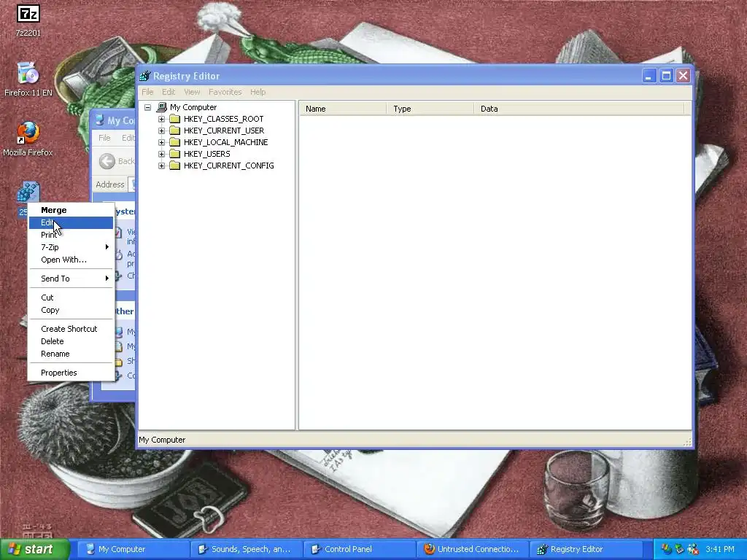Expand HKEY_CURRENT_CONFIG key

coord(161,166)
